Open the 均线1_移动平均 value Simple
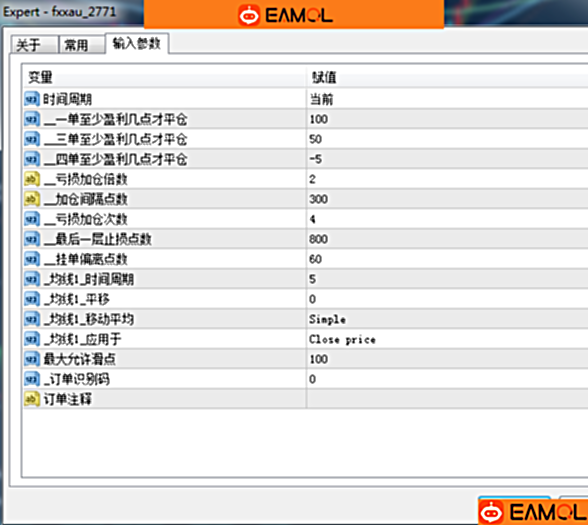This screenshot has width=588, height=525. click(x=447, y=319)
